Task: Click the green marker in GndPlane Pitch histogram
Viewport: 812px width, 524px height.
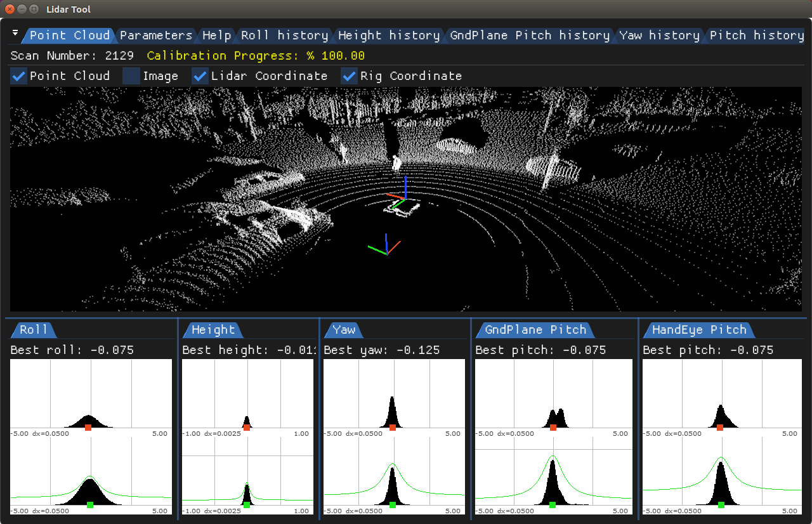Action: (553, 505)
